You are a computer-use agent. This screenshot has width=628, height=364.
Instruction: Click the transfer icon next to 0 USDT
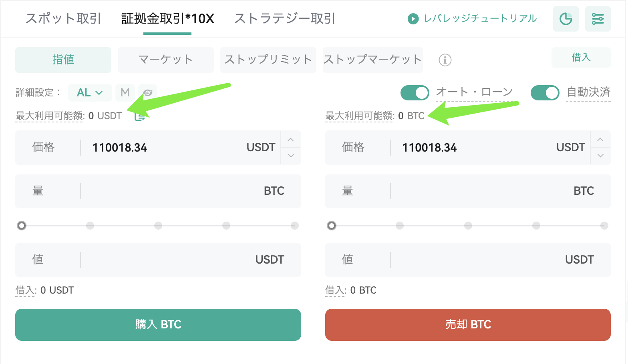tap(139, 116)
